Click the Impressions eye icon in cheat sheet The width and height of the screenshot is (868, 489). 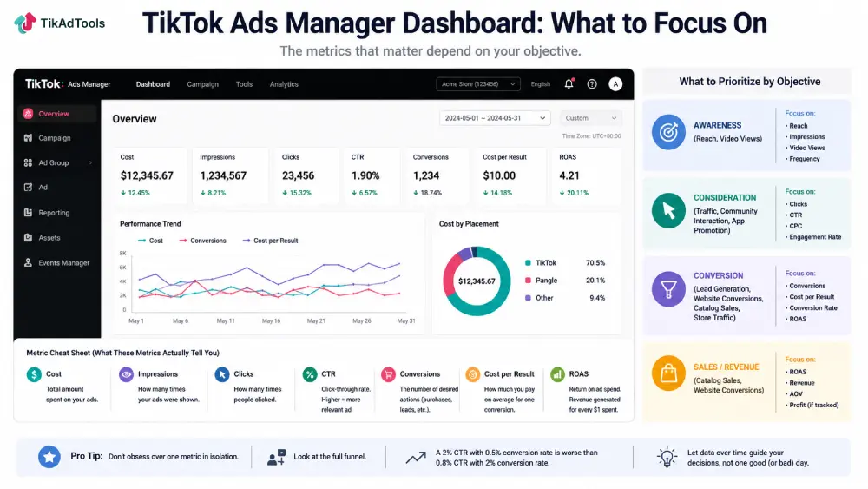pos(126,374)
